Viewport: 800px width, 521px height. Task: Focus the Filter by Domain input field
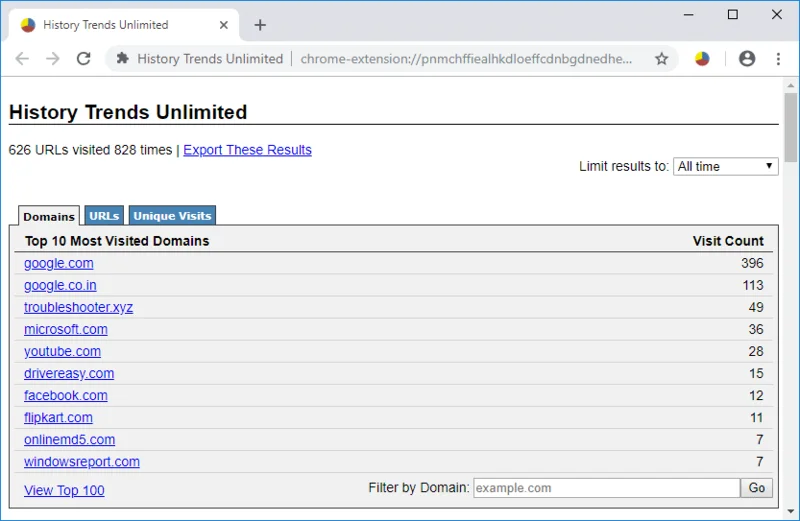click(607, 488)
